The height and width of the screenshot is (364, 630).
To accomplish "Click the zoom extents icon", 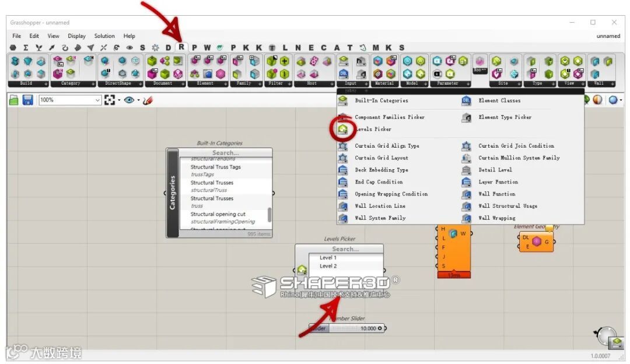I will point(110,100).
